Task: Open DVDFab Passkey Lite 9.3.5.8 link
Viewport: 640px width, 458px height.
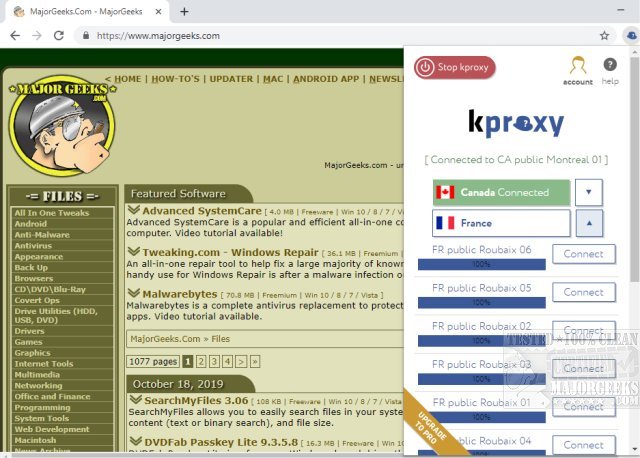Action: pyautogui.click(x=221, y=442)
